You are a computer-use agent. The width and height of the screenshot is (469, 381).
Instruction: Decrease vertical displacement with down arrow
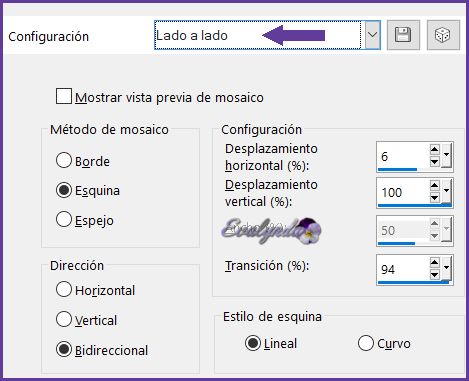click(x=434, y=198)
